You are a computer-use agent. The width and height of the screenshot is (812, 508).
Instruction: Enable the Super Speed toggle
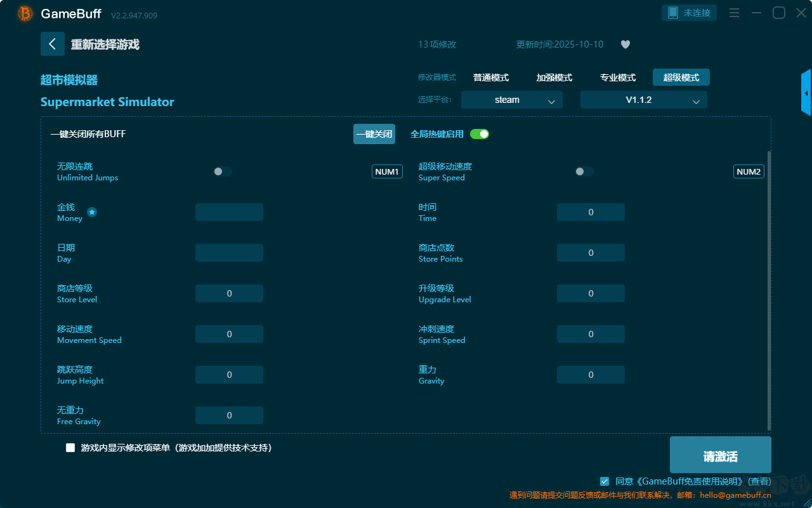pyautogui.click(x=584, y=171)
